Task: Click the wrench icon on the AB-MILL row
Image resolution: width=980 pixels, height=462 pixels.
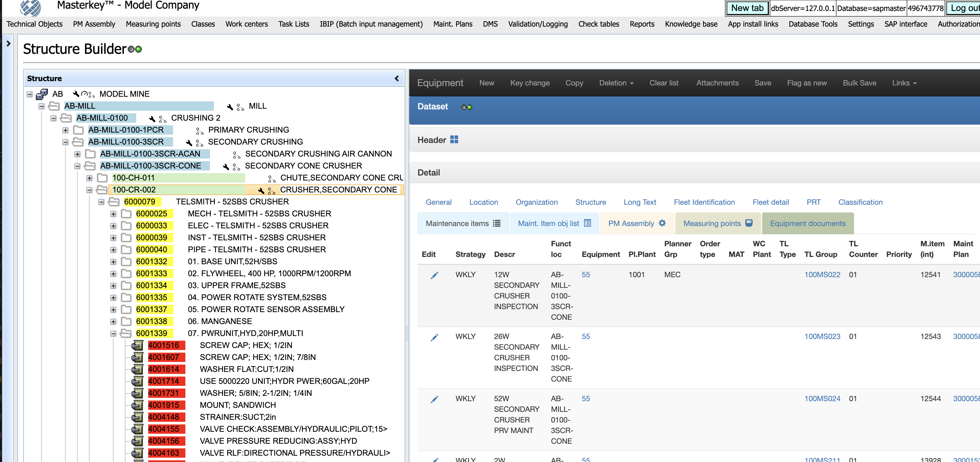Action: coord(230,107)
